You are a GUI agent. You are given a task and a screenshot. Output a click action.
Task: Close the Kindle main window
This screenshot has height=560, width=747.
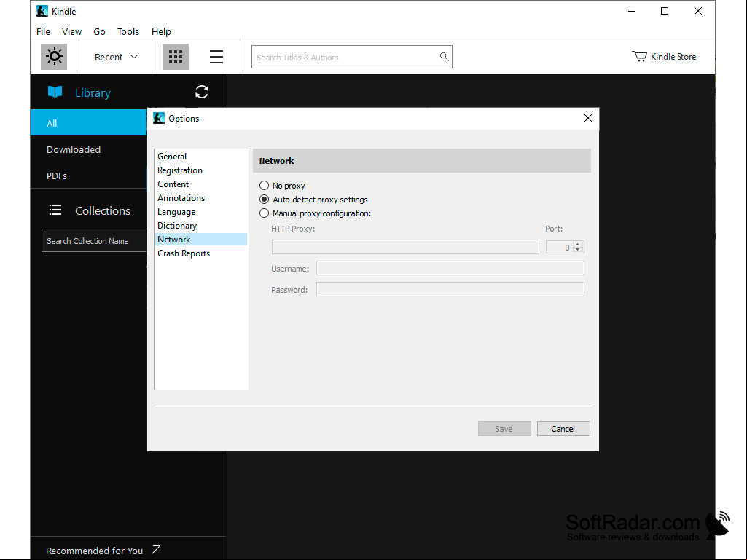698,11
